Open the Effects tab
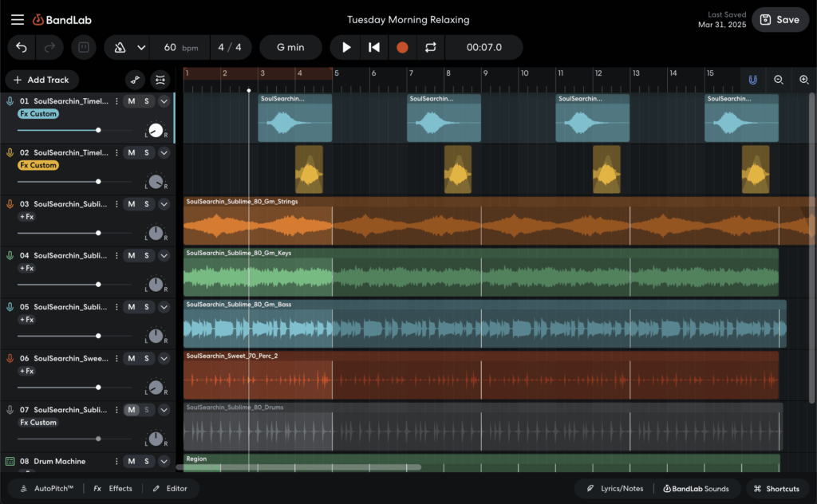This screenshot has height=504, width=817. pos(113,489)
